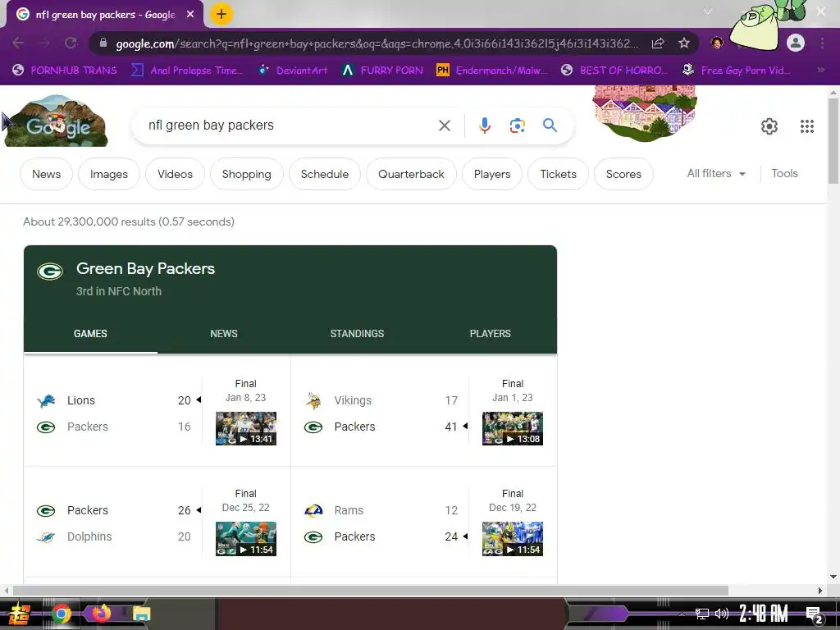
Task: Submit search with the magnifier icon
Action: point(550,126)
